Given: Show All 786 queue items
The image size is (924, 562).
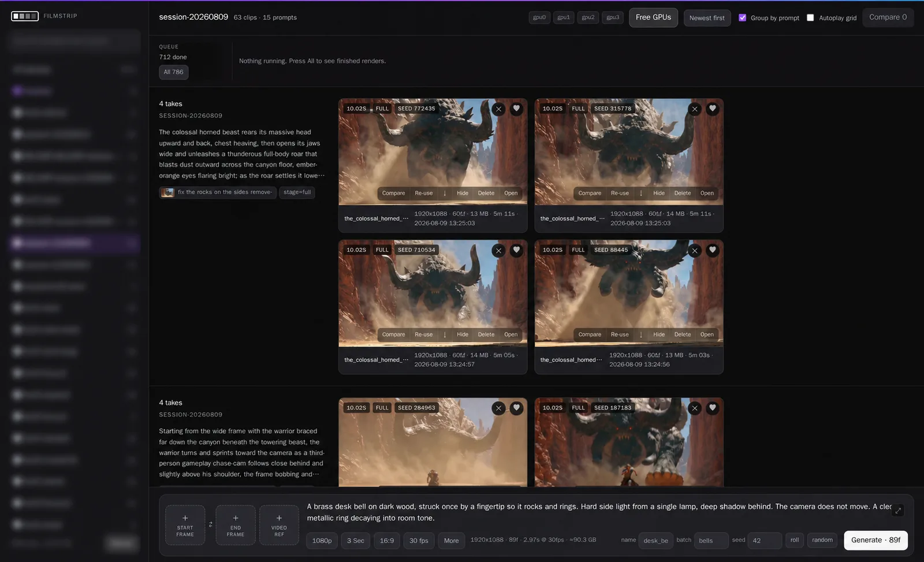Looking at the screenshot, I should coord(173,72).
